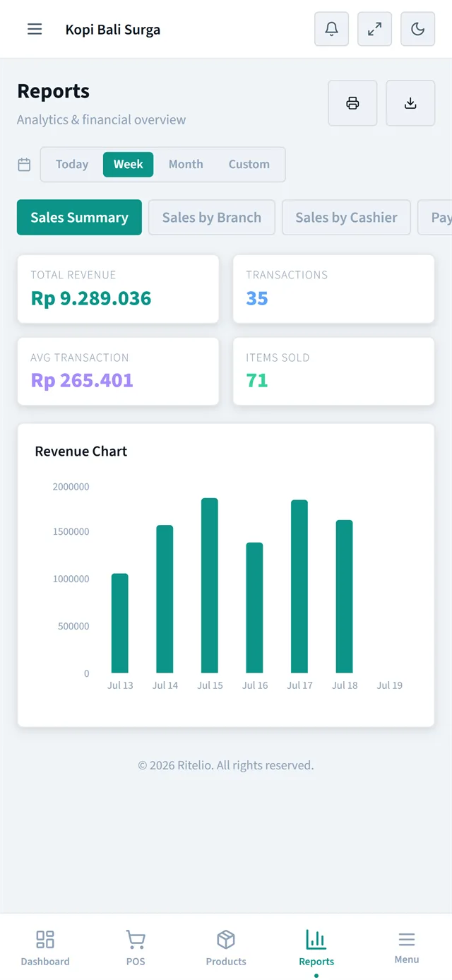Click the calendar icon beside date range
The width and height of the screenshot is (452, 980).
(x=24, y=165)
